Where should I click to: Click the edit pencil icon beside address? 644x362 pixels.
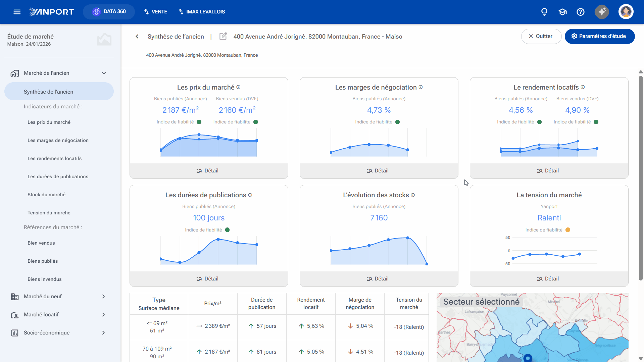223,36
